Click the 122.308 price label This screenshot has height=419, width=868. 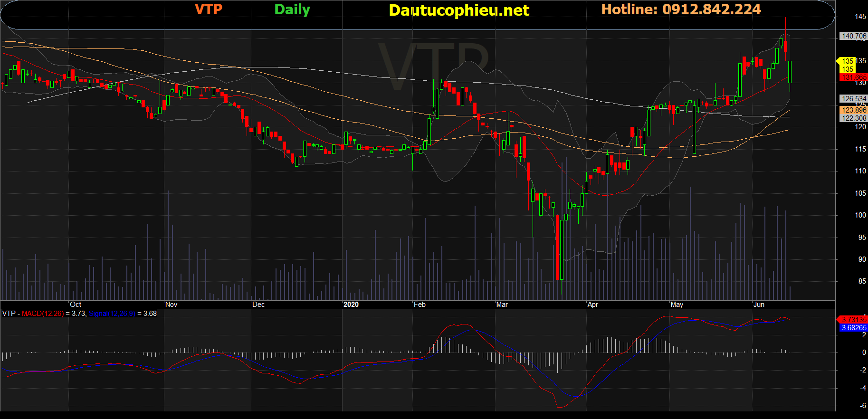click(853, 118)
